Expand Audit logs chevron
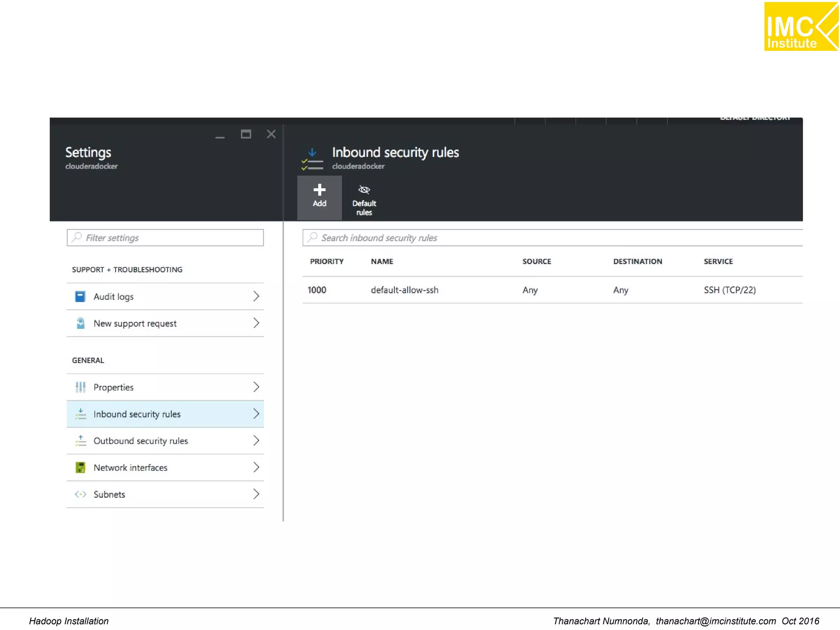This screenshot has height=630, width=840. [256, 296]
